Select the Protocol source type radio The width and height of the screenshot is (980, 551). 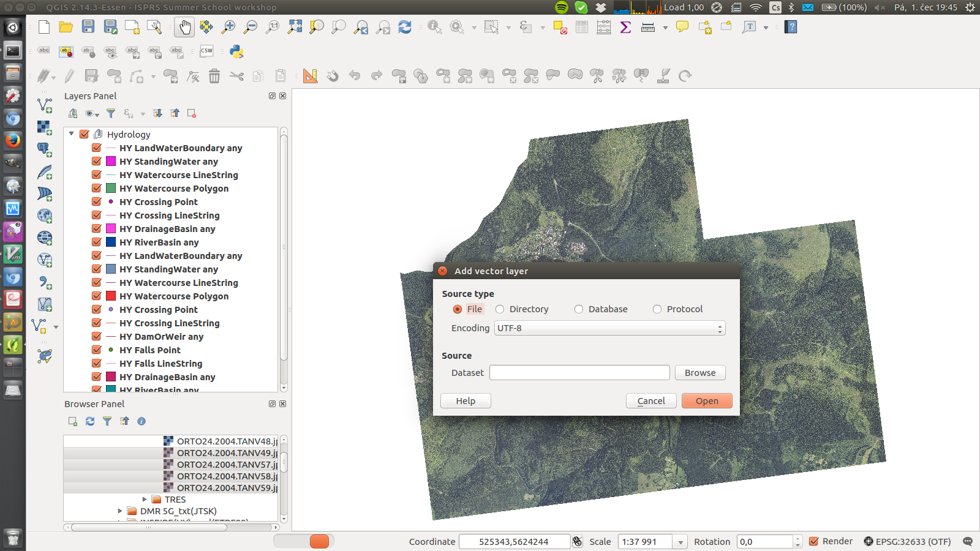pyautogui.click(x=657, y=309)
